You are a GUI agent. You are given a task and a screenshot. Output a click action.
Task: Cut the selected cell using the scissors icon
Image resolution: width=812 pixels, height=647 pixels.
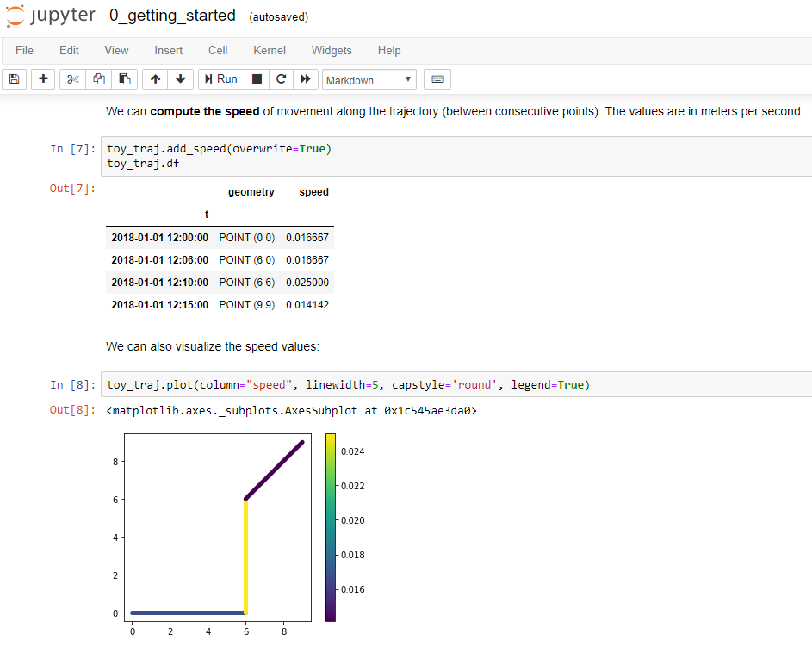point(72,78)
